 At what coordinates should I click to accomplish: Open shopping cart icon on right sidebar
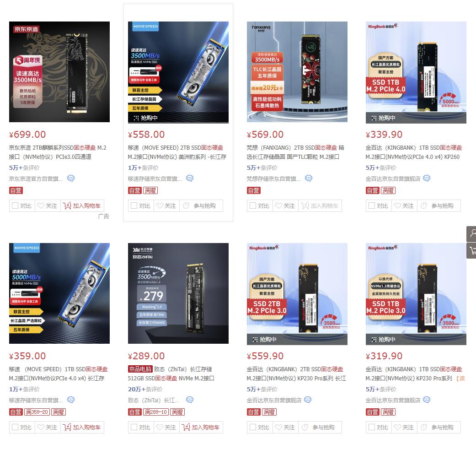pyautogui.click(x=471, y=251)
